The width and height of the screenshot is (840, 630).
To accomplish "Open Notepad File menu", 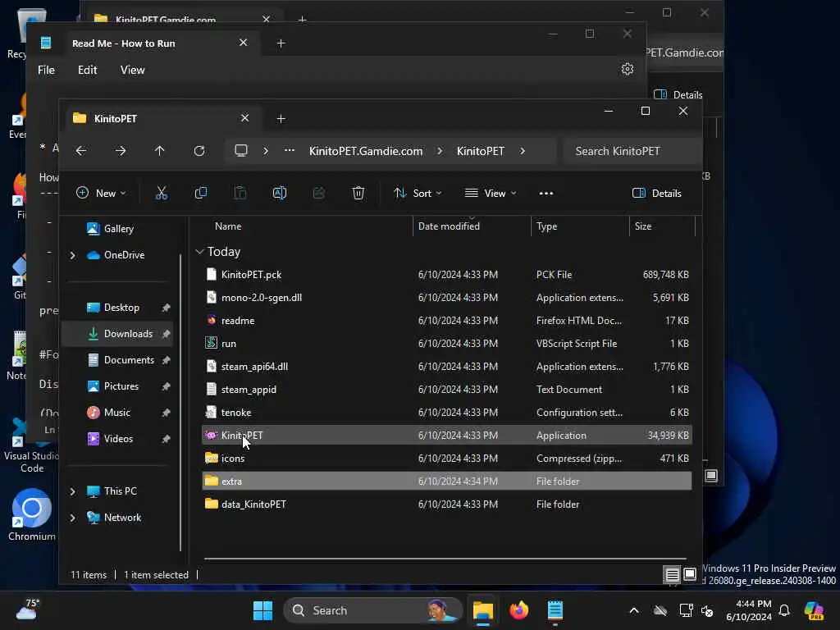I will pos(46,71).
